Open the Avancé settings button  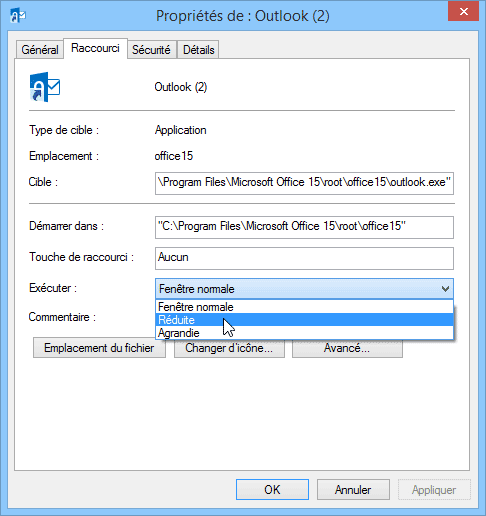pos(347,348)
